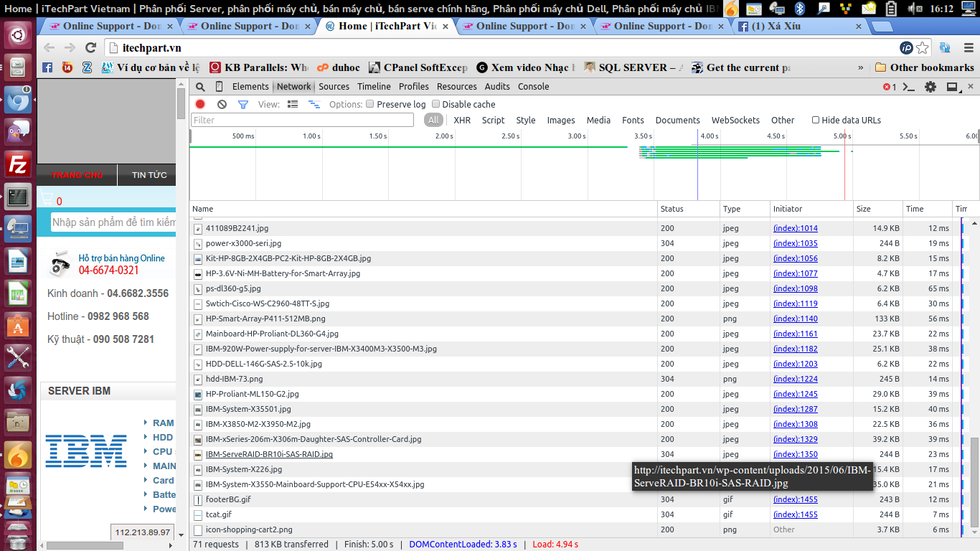Open Pidgin messenger from the dock
The width and height of the screenshot is (980, 551).
[x=18, y=132]
